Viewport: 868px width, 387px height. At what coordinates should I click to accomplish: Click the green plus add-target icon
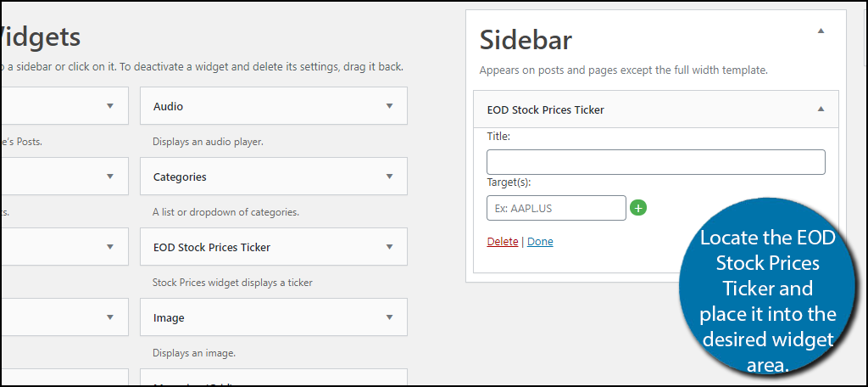click(638, 208)
